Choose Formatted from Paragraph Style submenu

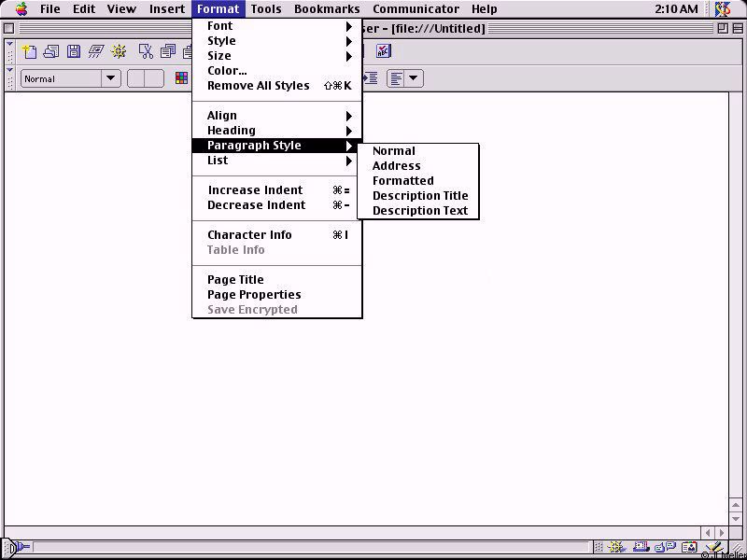[x=402, y=181]
